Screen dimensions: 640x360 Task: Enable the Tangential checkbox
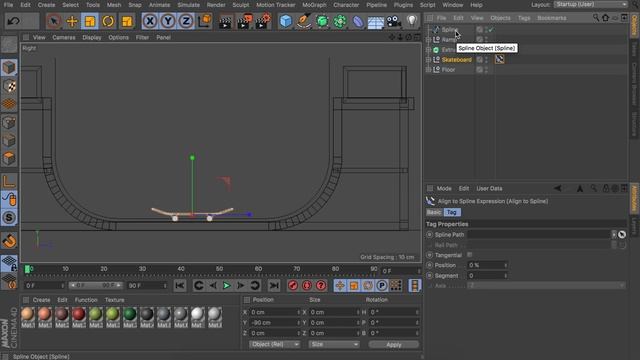469,255
